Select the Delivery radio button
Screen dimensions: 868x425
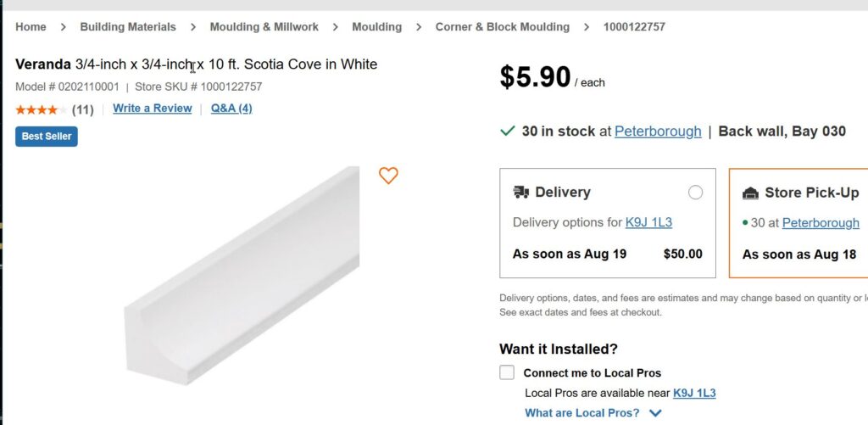pyautogui.click(x=696, y=193)
